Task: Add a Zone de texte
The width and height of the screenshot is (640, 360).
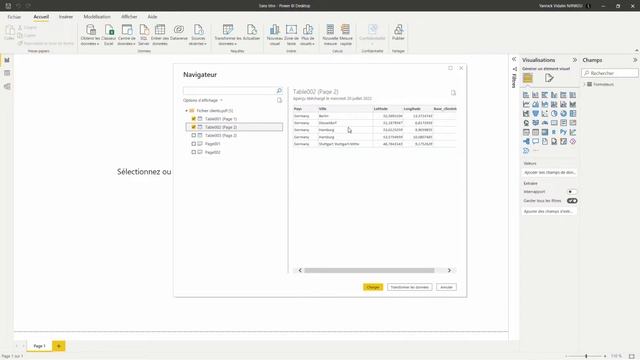Action: point(291,30)
